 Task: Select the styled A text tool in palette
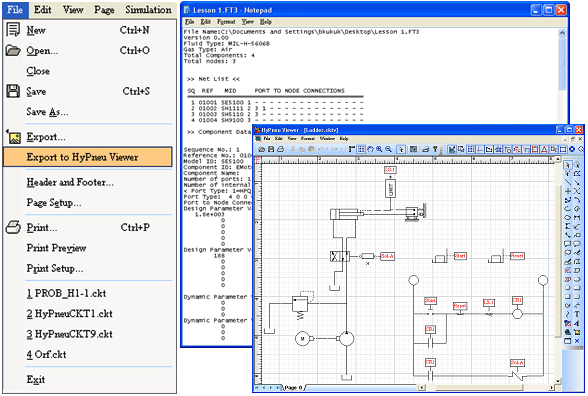click(x=577, y=323)
